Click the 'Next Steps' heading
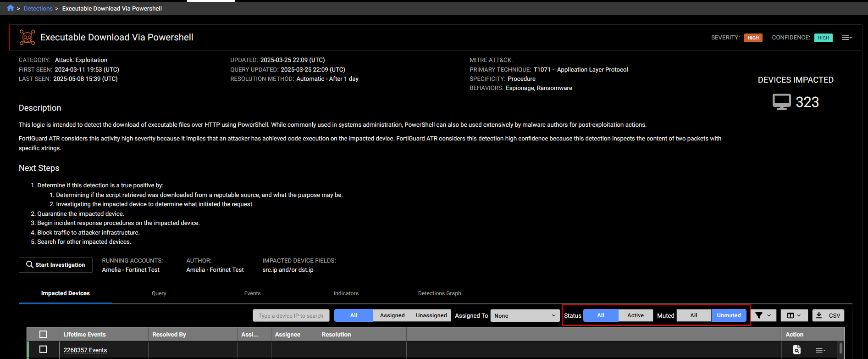The image size is (868, 359). tap(39, 168)
